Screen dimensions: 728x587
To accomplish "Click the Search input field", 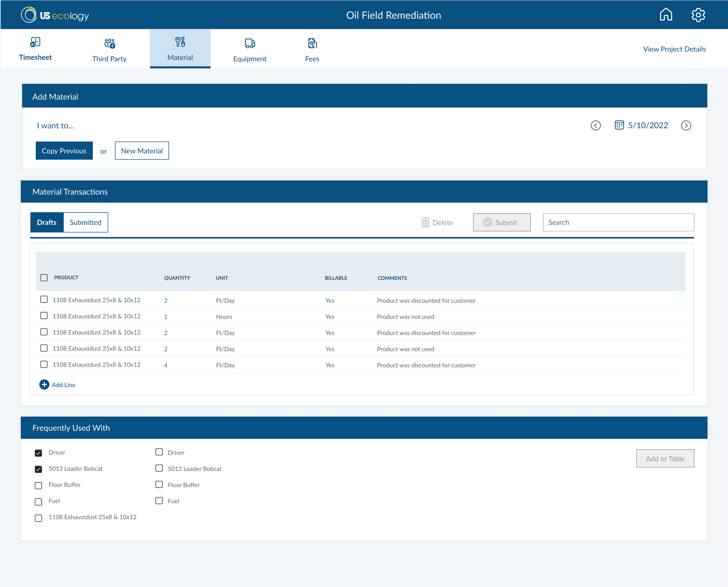I will pyautogui.click(x=618, y=223).
